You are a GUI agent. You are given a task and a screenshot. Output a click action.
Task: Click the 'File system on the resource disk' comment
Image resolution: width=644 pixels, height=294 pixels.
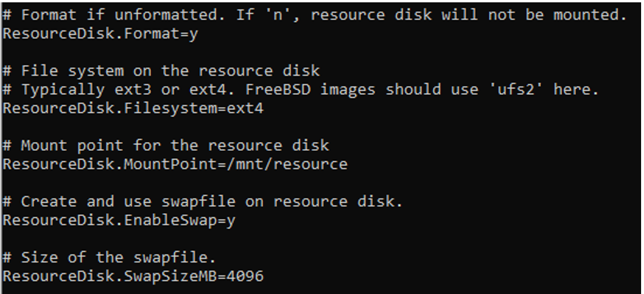(x=170, y=71)
